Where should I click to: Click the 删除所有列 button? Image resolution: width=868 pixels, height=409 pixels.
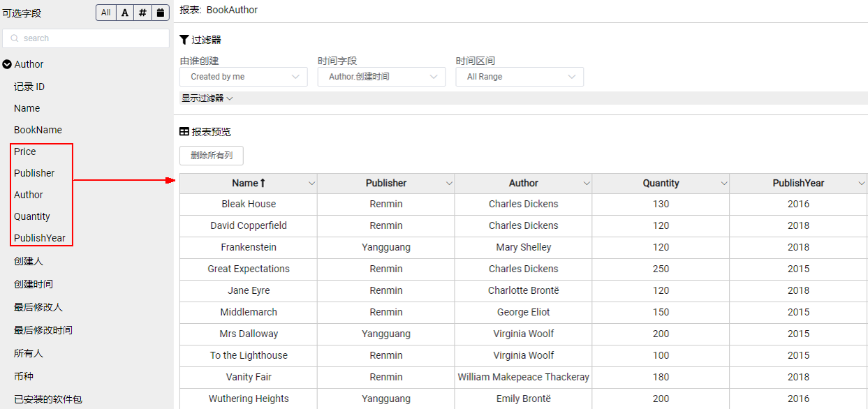[x=212, y=156]
